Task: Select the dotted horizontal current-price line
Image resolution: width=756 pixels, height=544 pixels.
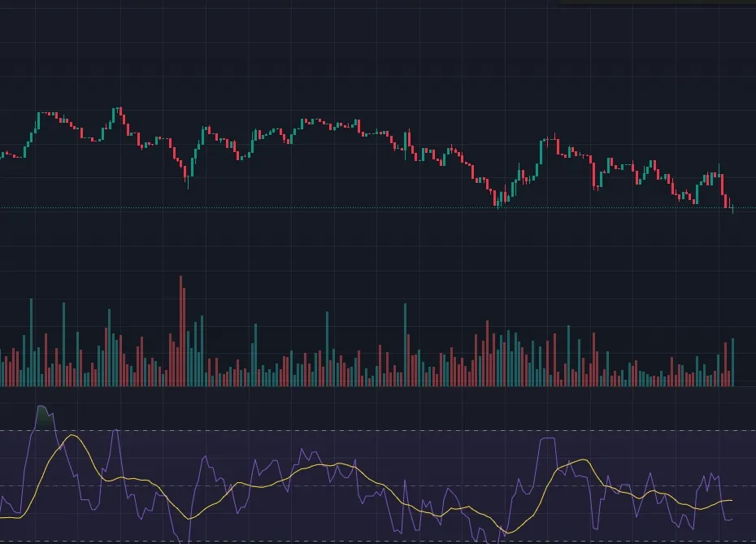Action: (x=378, y=208)
